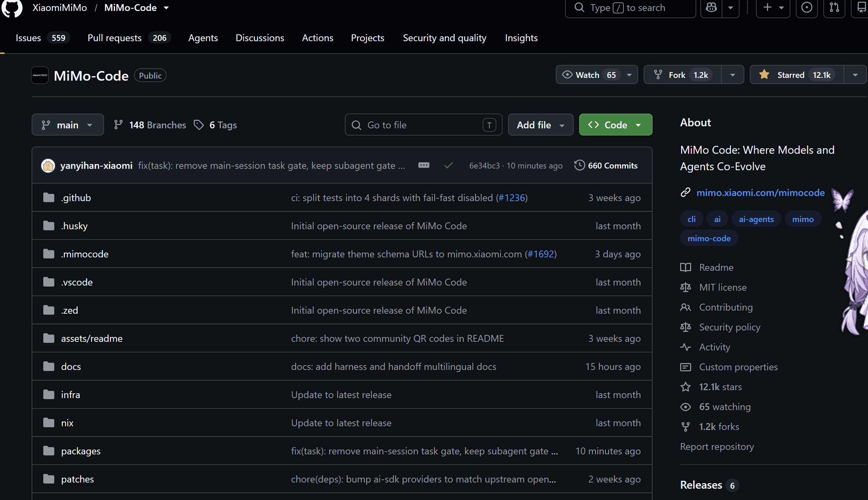Open the Copilot chat icon
This screenshot has width=868, height=500.
[711, 8]
